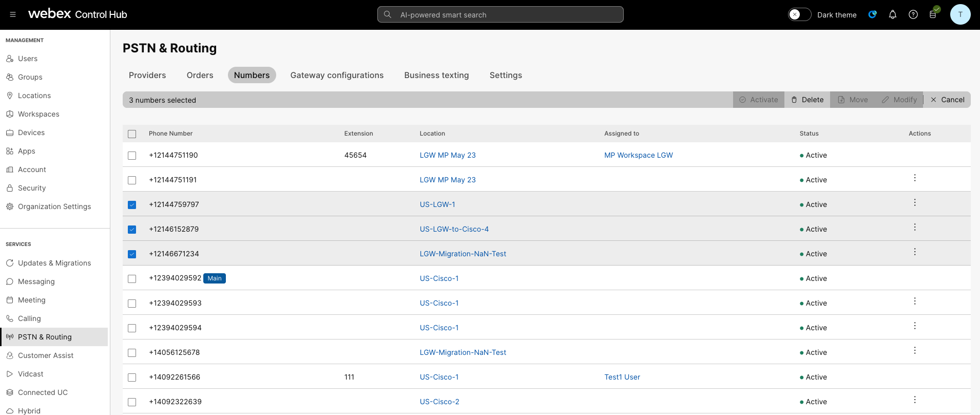Switch to the Business texting tab
Viewport: 980px width, 415px height.
[x=436, y=75]
